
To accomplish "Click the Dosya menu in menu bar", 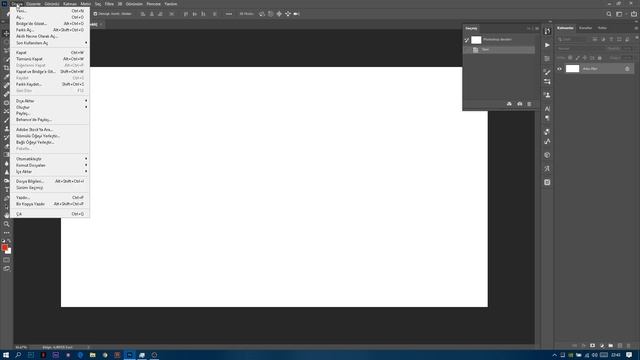I will click(x=17, y=4).
